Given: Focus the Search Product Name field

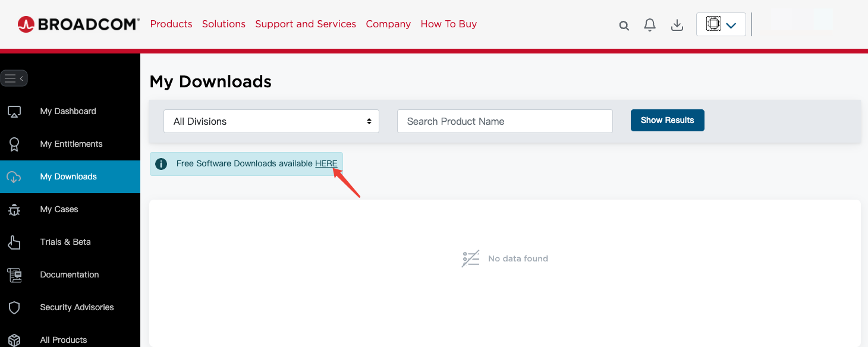Looking at the screenshot, I should [505, 121].
